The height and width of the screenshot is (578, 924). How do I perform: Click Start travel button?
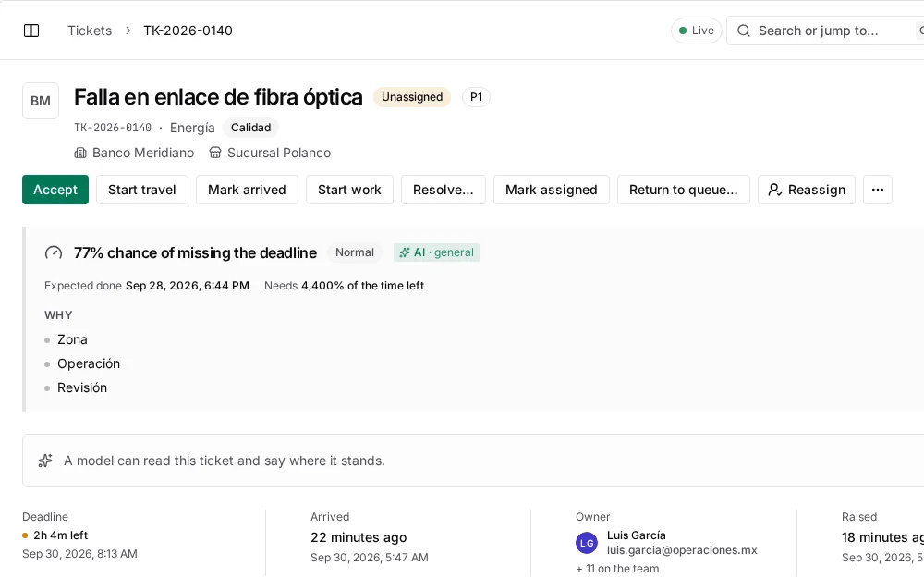click(x=142, y=190)
